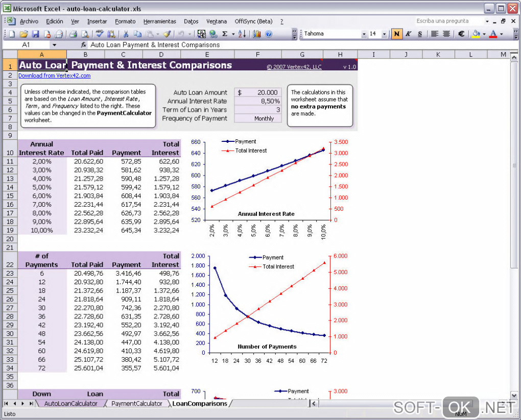The width and height of the screenshot is (521, 420).
Task: Select the Frequency of Payment cell Monthly
Action: click(258, 118)
